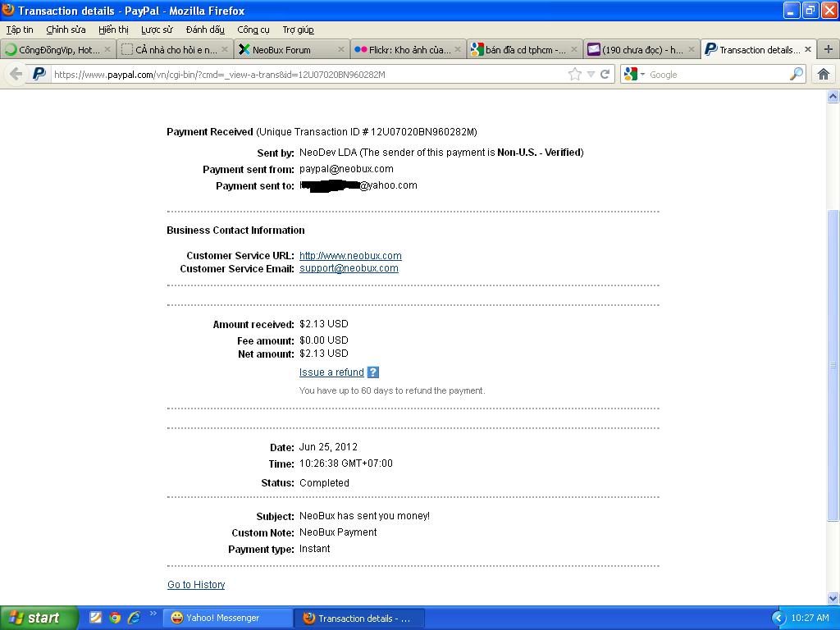The height and width of the screenshot is (630, 840).
Task: Launch Internet Explorer from quick launch
Action: point(134,618)
